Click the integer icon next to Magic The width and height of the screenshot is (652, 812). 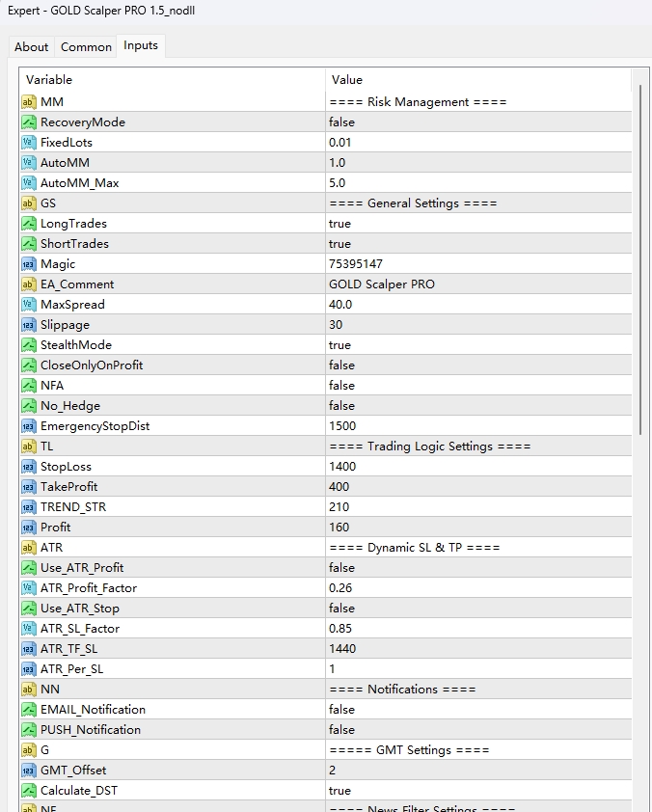(x=29, y=264)
